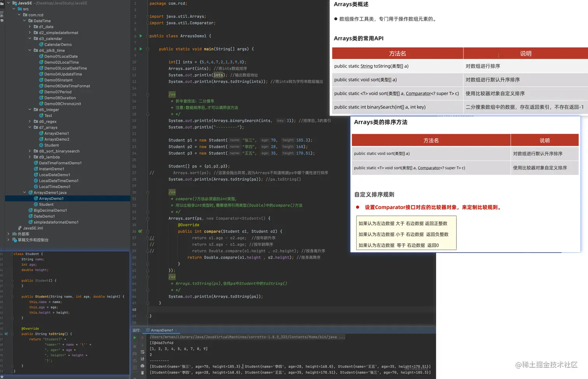Toggle fold marker at the compare method line
Screen dimensions: 588x379
coord(148,231)
